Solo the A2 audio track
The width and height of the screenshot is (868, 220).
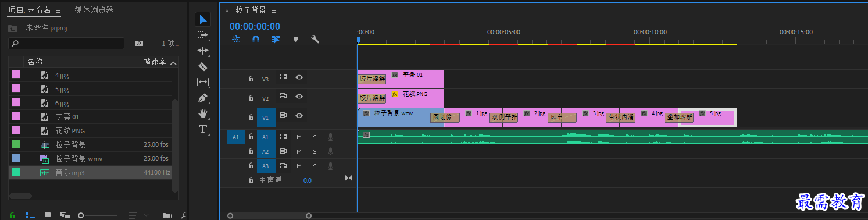tap(315, 151)
